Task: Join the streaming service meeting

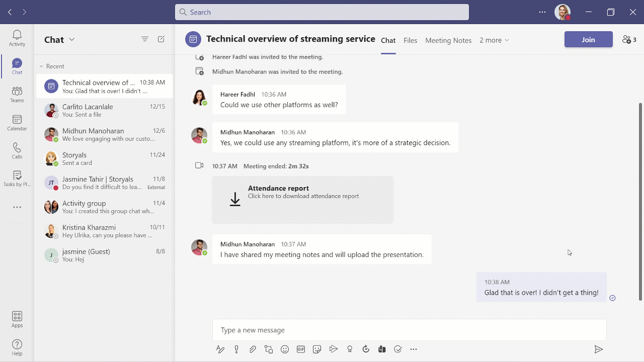Action: coord(588,39)
